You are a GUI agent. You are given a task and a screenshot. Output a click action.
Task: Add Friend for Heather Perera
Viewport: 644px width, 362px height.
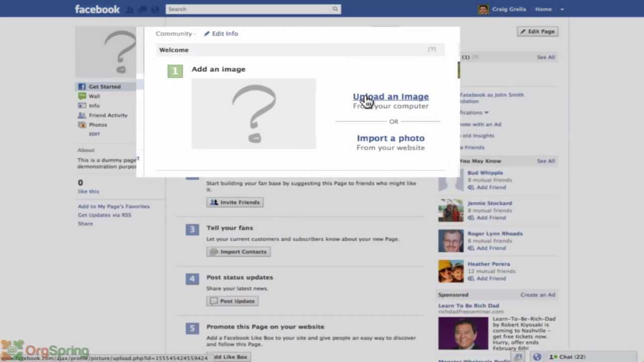click(x=487, y=278)
